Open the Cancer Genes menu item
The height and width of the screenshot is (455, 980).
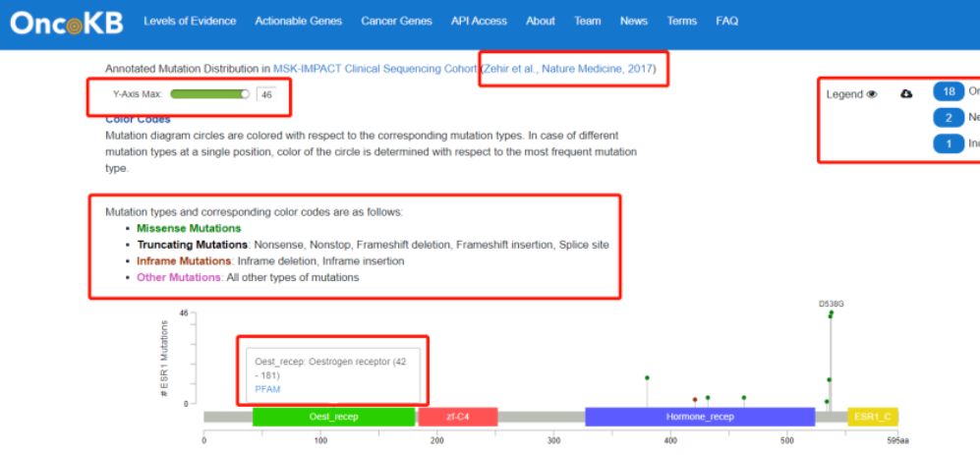click(396, 21)
